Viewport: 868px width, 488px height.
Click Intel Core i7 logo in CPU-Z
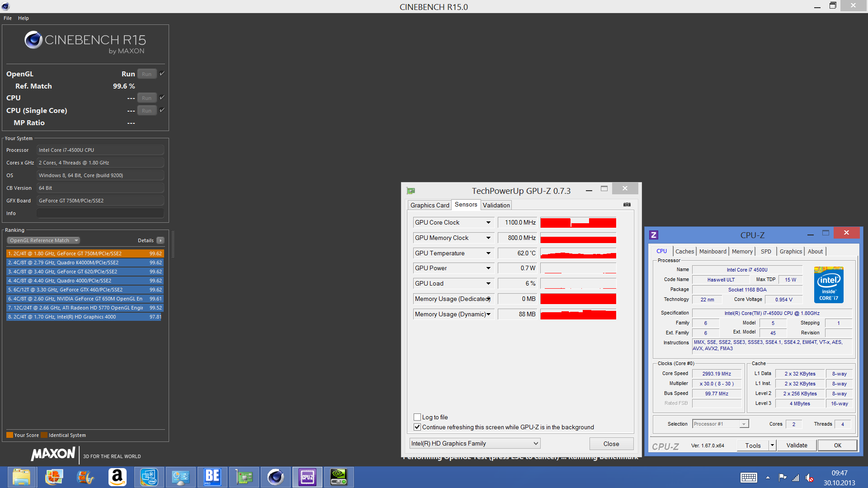[829, 285]
